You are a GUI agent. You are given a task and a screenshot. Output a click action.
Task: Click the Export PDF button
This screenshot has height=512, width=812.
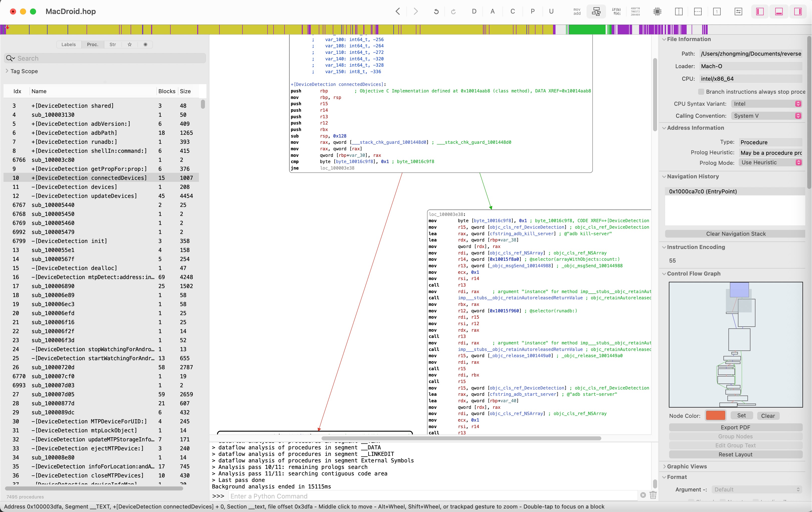tap(735, 427)
